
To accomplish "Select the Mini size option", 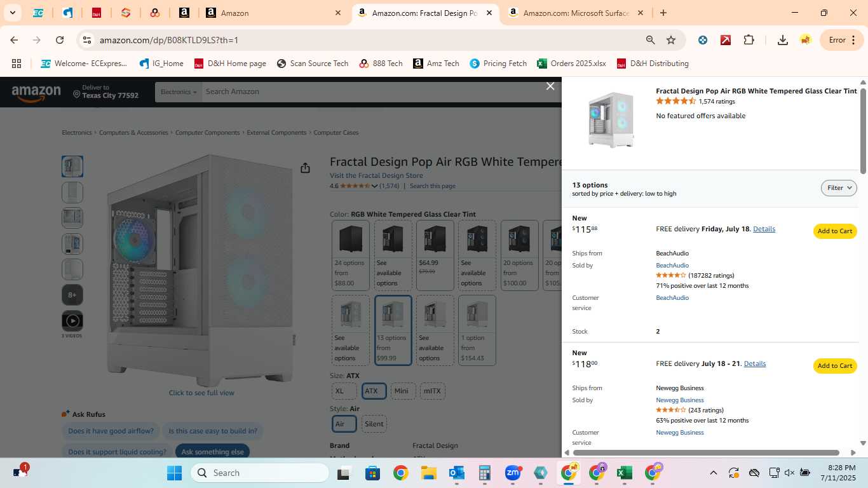I will click(403, 391).
